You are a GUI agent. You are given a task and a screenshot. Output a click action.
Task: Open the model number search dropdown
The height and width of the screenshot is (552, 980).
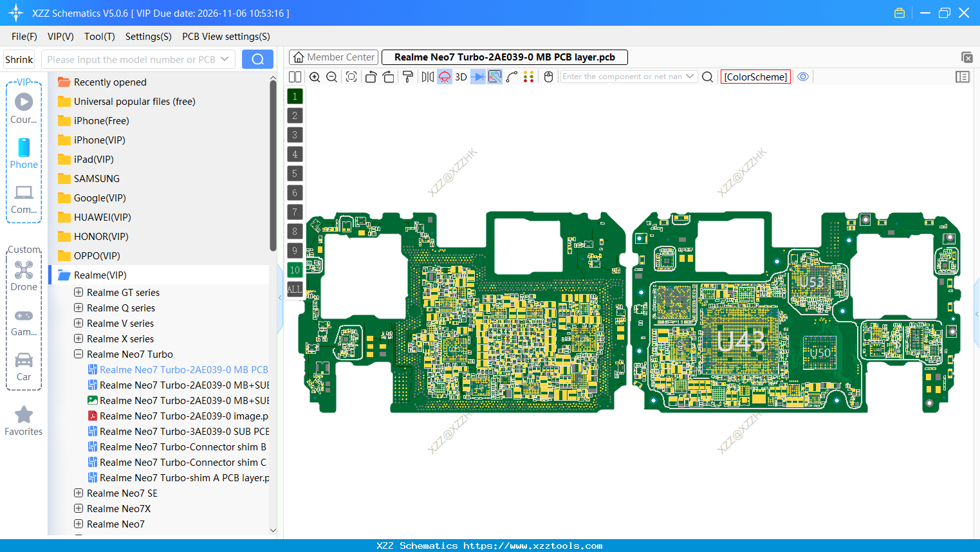(x=225, y=59)
